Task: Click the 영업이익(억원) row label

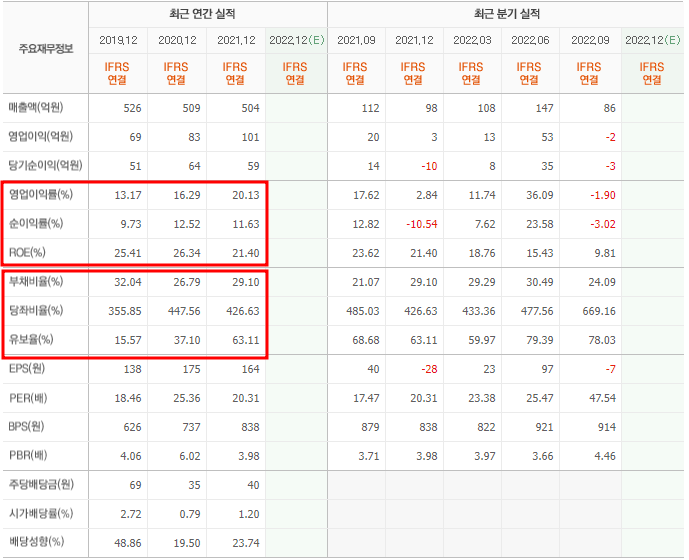Action: pyautogui.click(x=40, y=137)
